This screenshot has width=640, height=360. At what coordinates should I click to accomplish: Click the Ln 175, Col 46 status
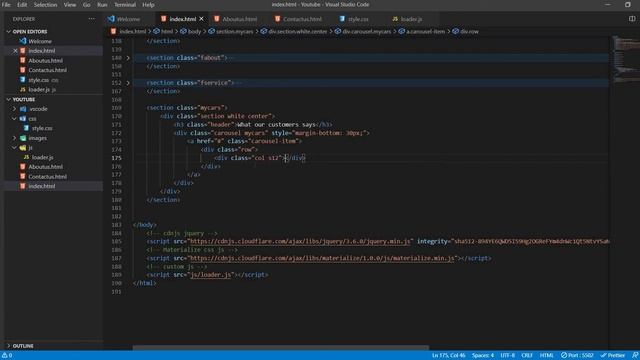pos(448,356)
